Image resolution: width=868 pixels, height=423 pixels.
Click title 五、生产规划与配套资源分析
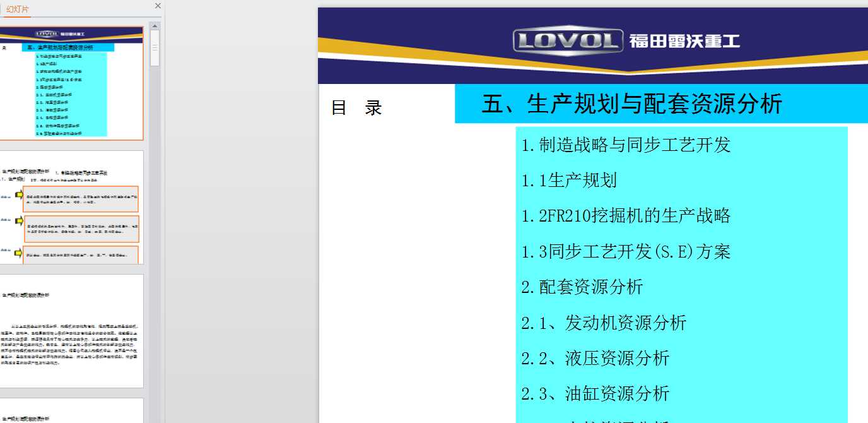632,104
